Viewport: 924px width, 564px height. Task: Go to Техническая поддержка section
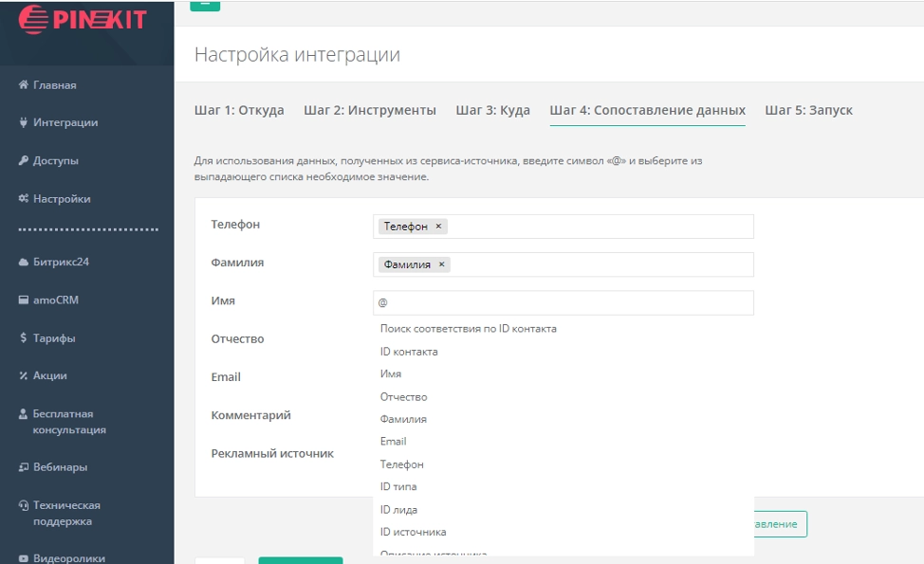pyautogui.click(x=65, y=514)
